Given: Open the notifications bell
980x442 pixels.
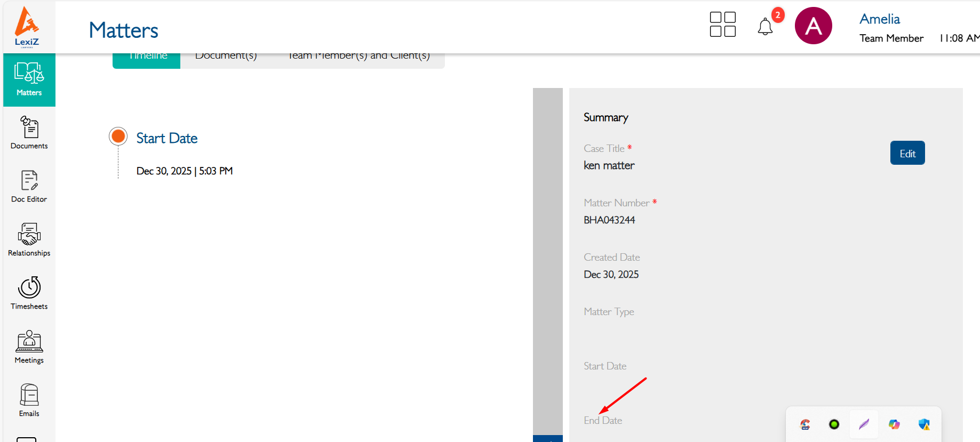Looking at the screenshot, I should pos(765,26).
